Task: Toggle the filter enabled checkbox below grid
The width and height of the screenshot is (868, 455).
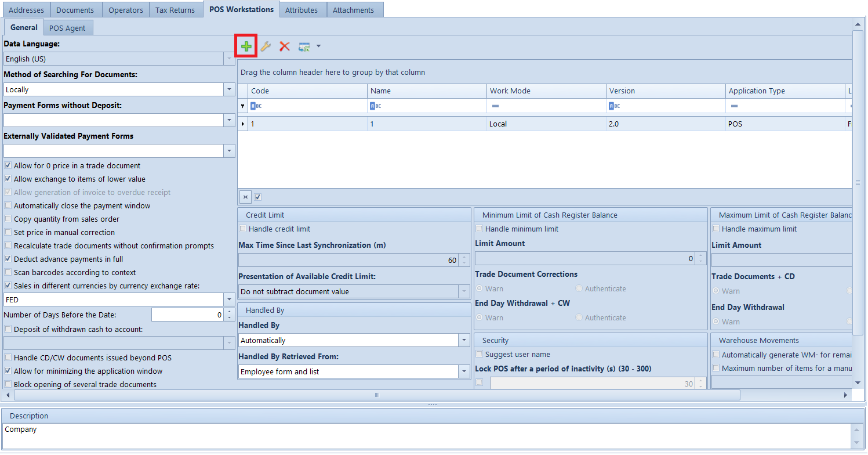Action: click(x=258, y=197)
